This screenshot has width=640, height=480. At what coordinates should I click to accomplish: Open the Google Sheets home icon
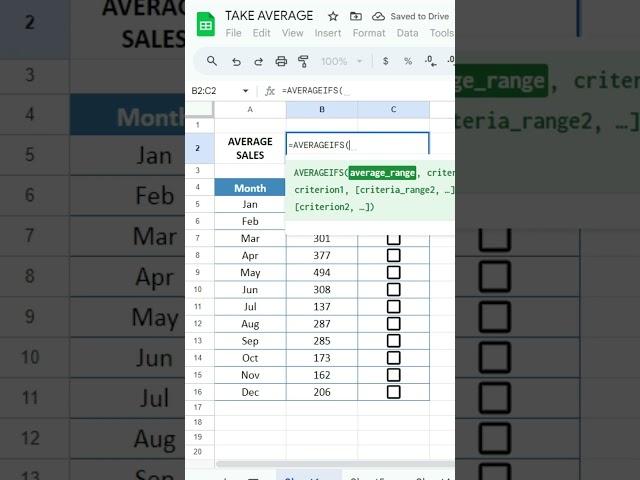pyautogui.click(x=206, y=24)
